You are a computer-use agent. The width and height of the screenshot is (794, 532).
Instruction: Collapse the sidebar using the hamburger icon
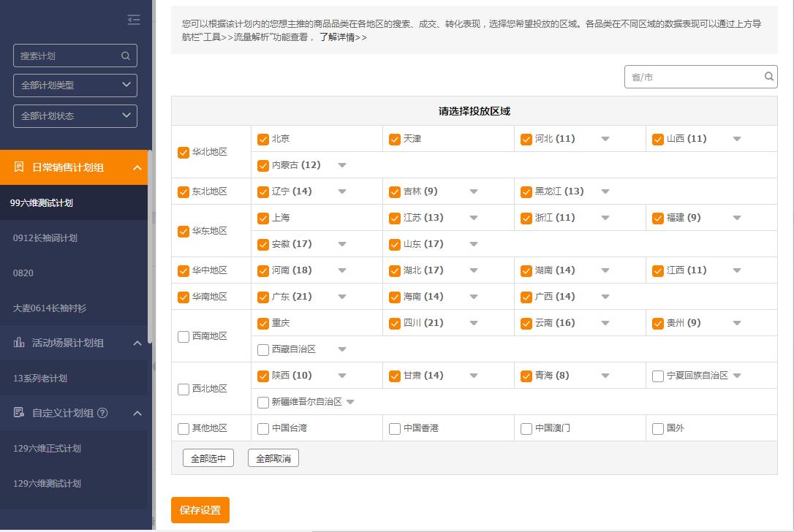coord(133,20)
